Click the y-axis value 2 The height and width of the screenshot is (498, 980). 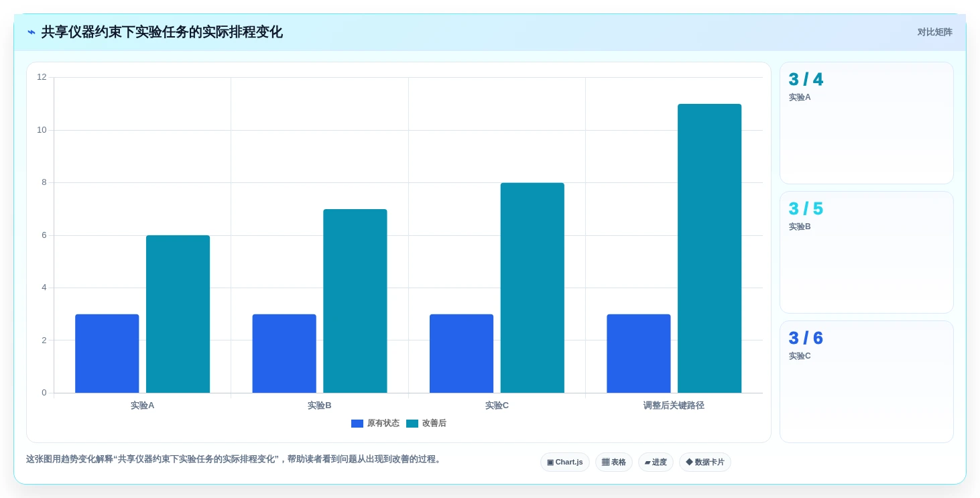(44, 340)
